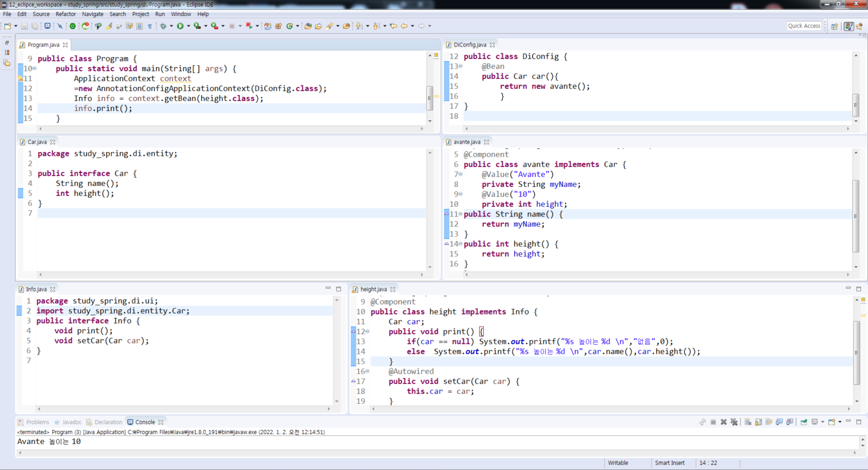Click the height.java vertical scrollbar thumb
The width and height of the screenshot is (868, 470).
click(x=856, y=352)
